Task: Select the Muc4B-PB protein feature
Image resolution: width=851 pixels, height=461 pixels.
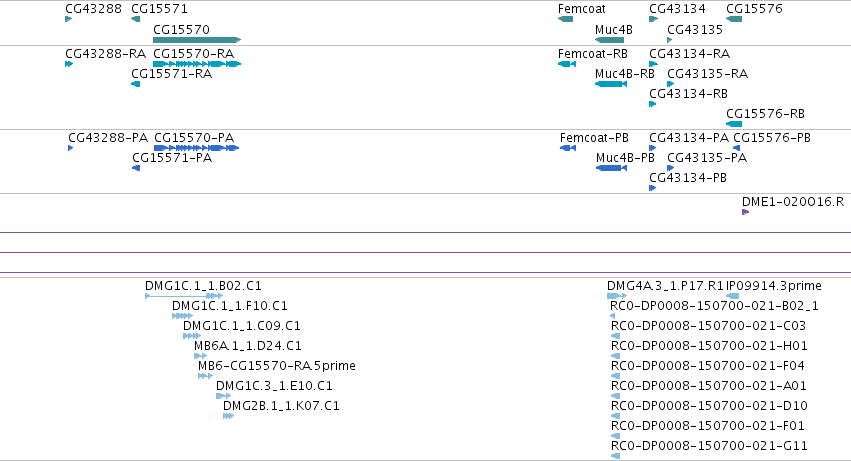Action: 612,168
